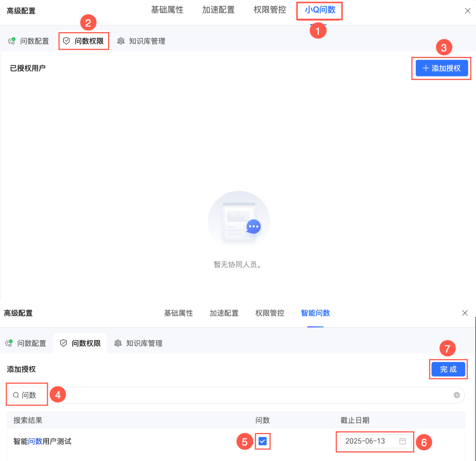476x461 pixels.
Task: Select 问数权限 sub-tab in lower panel
Action: pos(80,344)
